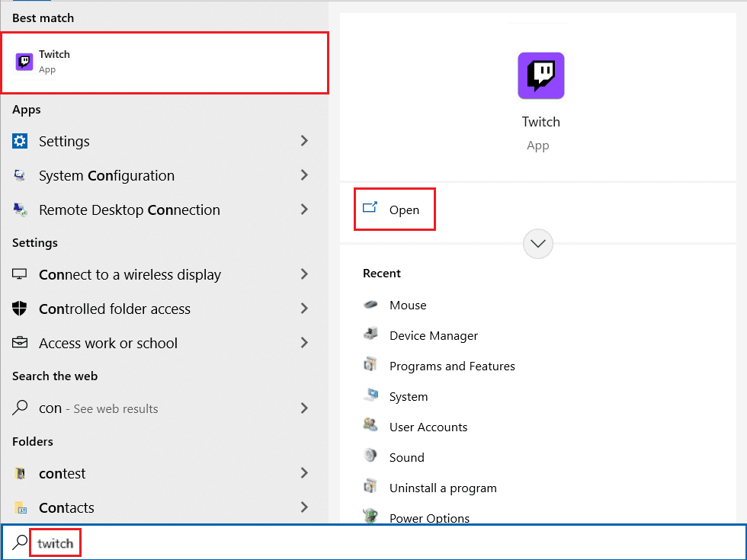The height and width of the screenshot is (560, 747).
Task: Expand the contest folder result arrow
Action: pyautogui.click(x=304, y=472)
